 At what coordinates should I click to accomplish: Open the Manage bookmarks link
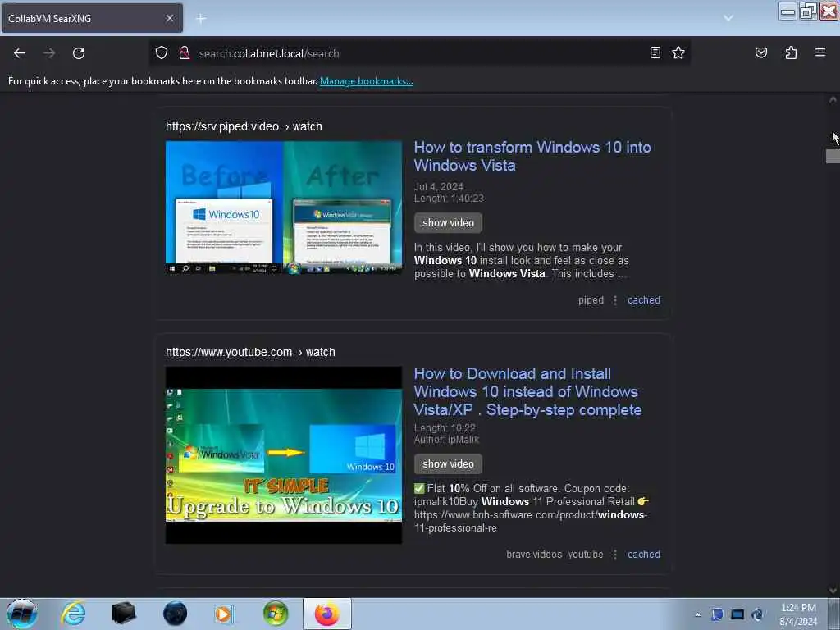(x=367, y=81)
